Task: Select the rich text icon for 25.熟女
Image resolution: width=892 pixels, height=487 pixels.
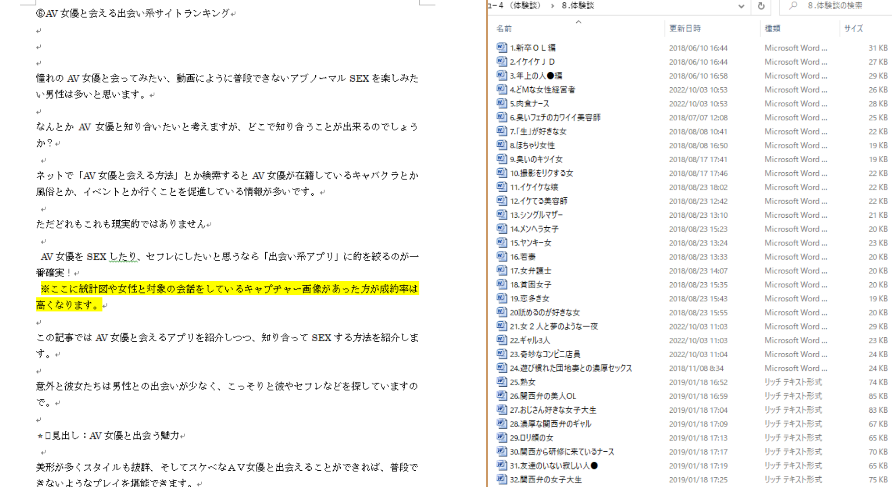Action: (502, 382)
